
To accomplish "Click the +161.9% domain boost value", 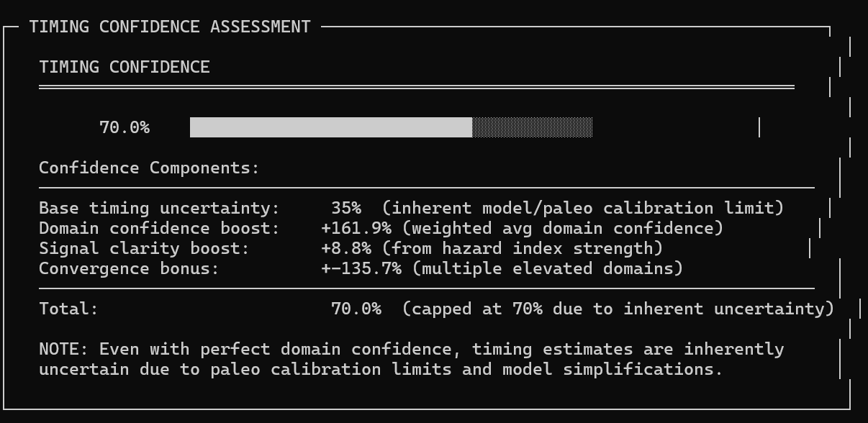I will click(x=356, y=229).
